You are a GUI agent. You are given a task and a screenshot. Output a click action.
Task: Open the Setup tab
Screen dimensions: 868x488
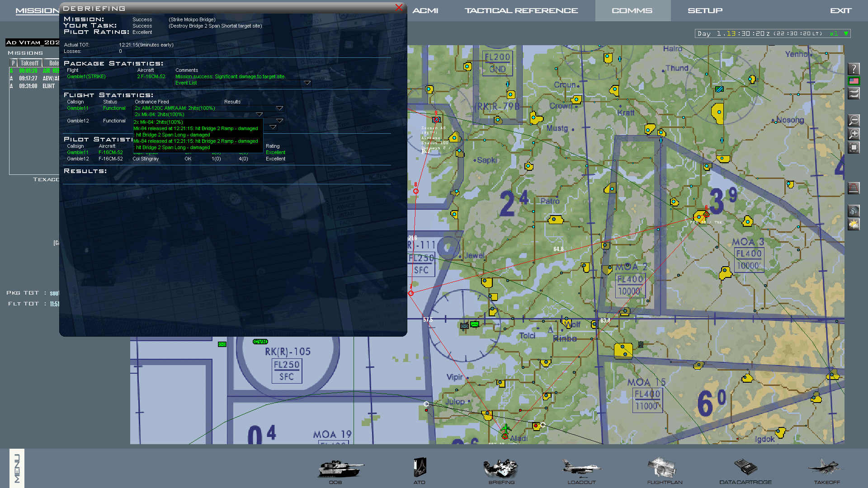click(x=705, y=10)
